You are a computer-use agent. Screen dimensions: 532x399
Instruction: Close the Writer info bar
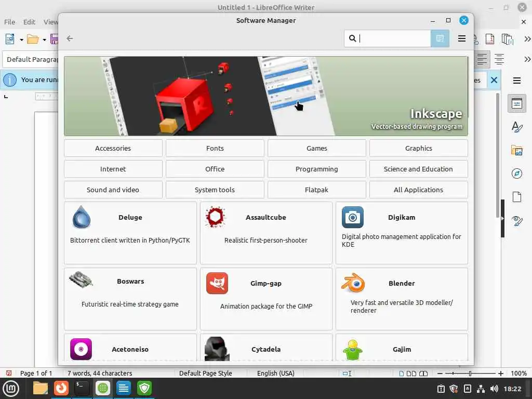point(494,80)
